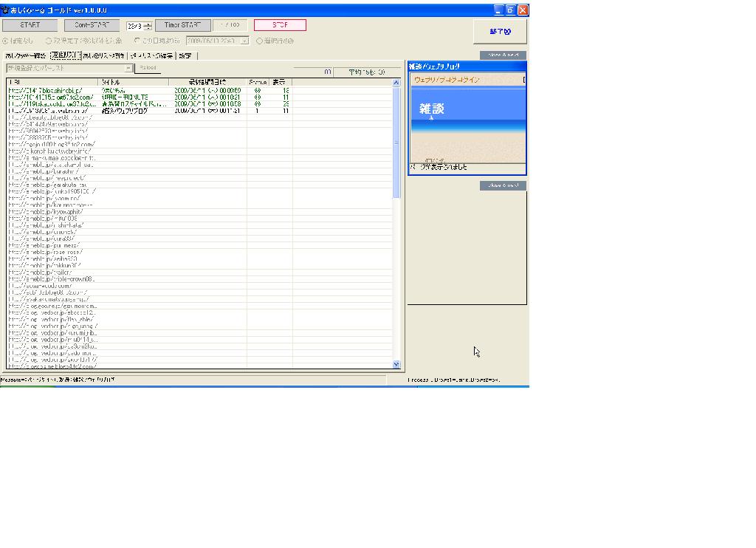The height and width of the screenshot is (548, 756).
Task: Click the list scrollbar up arrow
Action: tap(396, 83)
